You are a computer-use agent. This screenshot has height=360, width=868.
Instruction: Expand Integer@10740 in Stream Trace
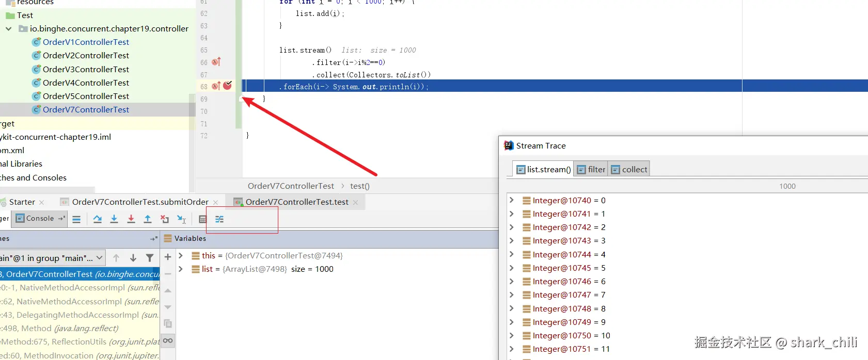pos(512,200)
